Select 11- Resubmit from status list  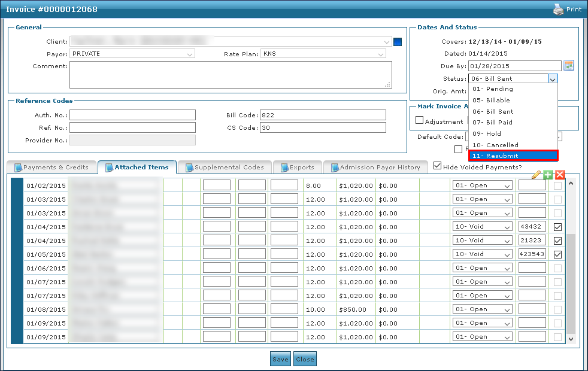pyautogui.click(x=513, y=156)
